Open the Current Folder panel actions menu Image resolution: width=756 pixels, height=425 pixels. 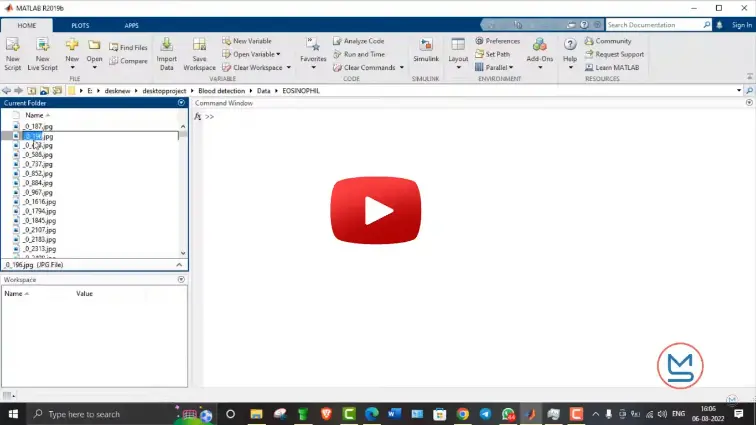click(x=181, y=102)
